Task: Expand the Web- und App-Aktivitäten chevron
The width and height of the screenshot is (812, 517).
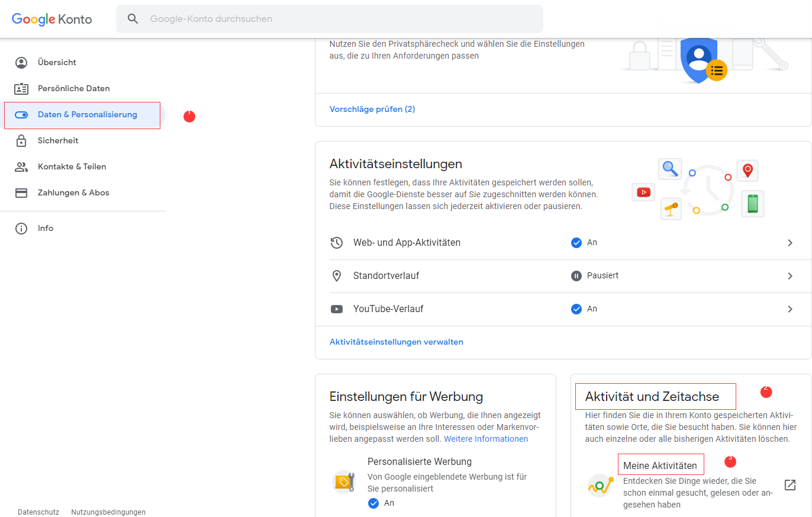Action: tap(790, 243)
